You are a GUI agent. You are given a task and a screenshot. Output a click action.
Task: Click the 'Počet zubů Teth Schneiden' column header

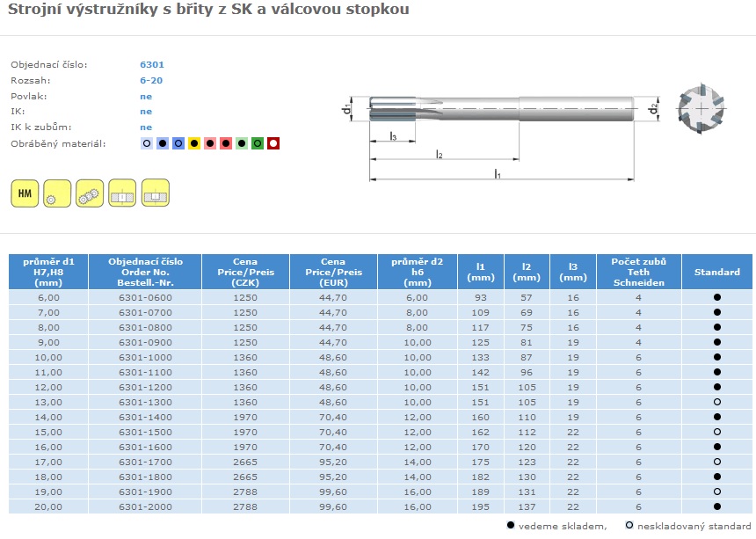639,272
